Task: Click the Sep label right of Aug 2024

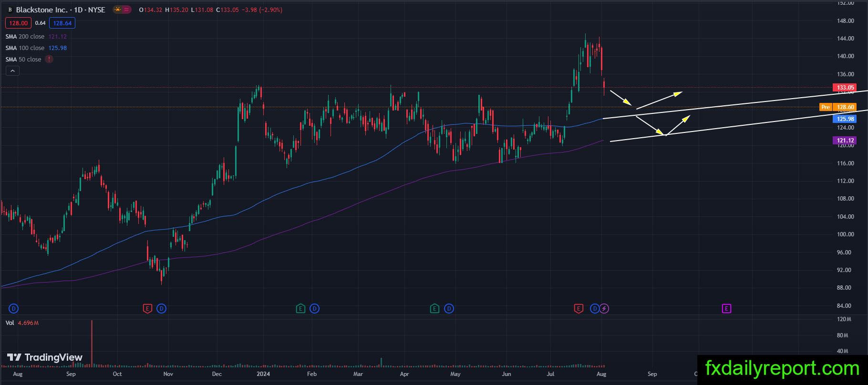Action: point(652,374)
